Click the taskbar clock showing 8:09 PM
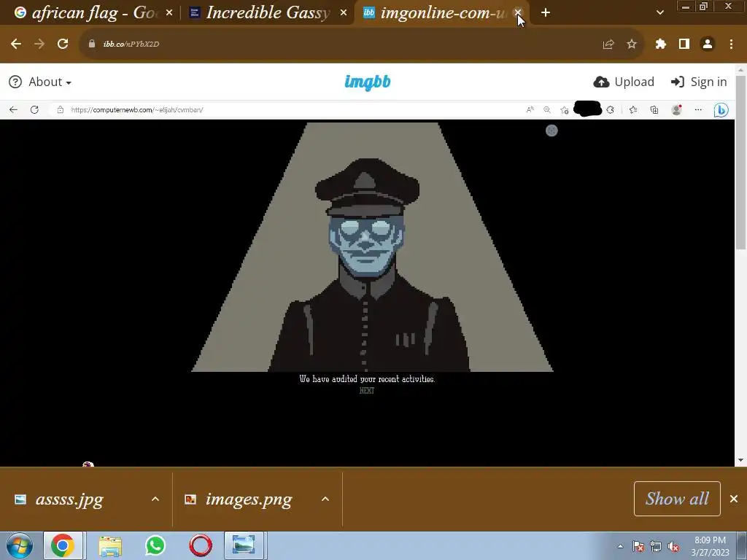Image resolution: width=747 pixels, height=560 pixels. click(x=711, y=546)
